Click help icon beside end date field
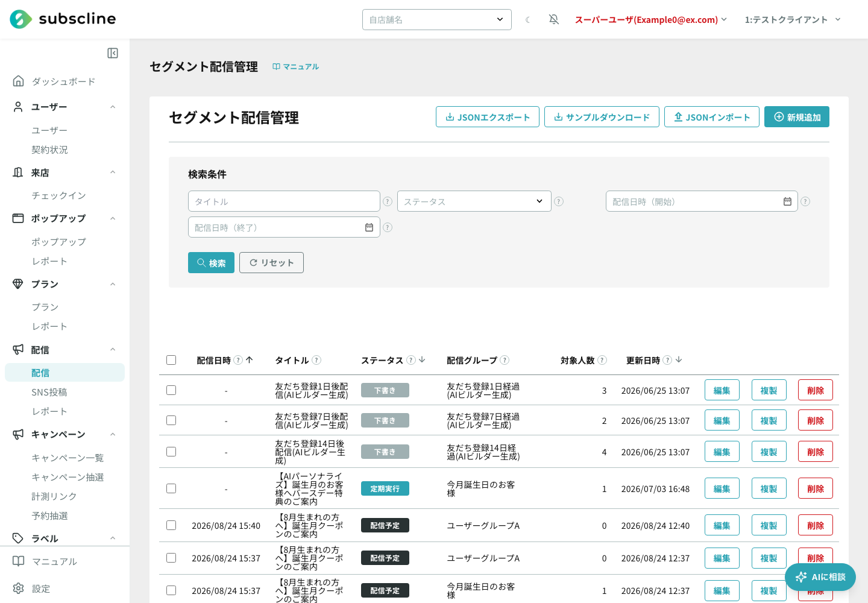This screenshot has height=603, width=868. point(388,227)
